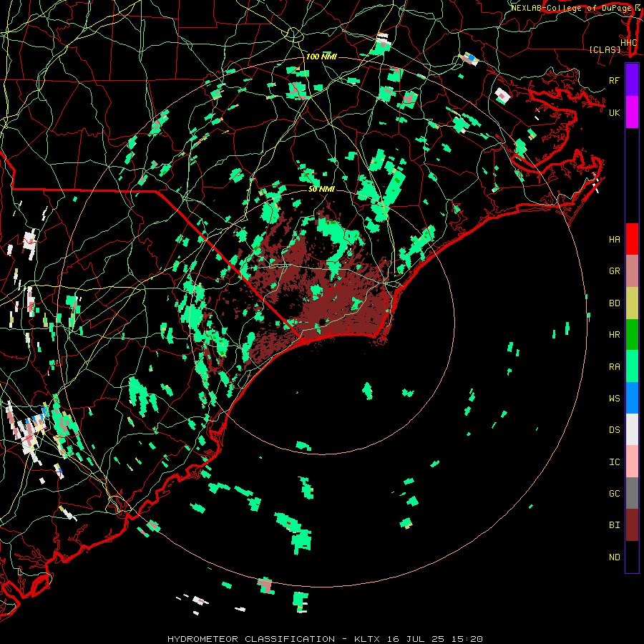This screenshot has height=644, width=644.
Task: Click the white DS legend swatch
Action: [632, 429]
